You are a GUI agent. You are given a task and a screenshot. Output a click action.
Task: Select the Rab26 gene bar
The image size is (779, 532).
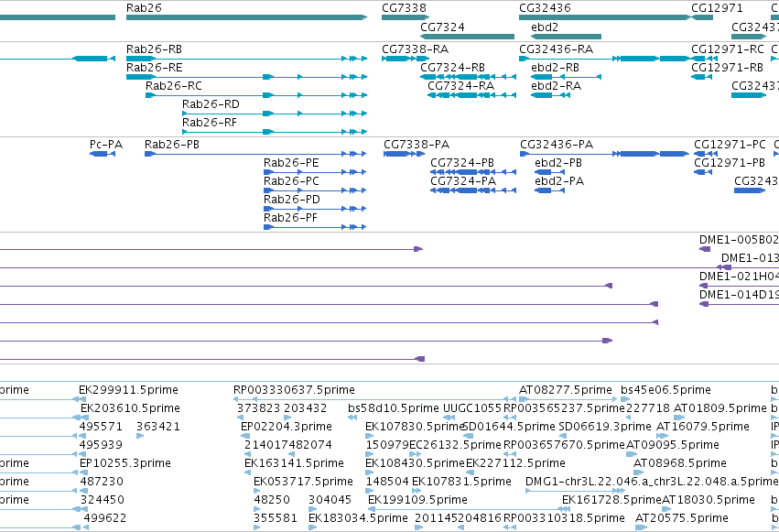click(x=246, y=17)
